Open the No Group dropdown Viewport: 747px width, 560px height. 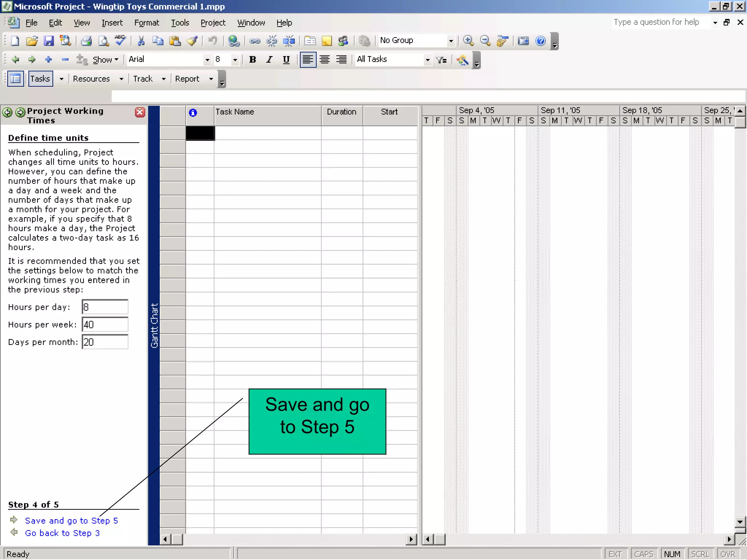[x=451, y=41]
